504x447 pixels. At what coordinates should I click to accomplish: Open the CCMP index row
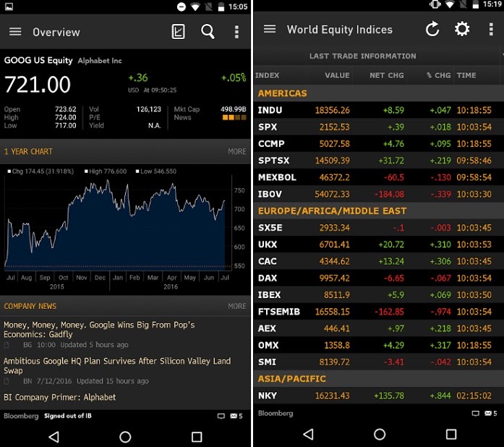[379, 144]
